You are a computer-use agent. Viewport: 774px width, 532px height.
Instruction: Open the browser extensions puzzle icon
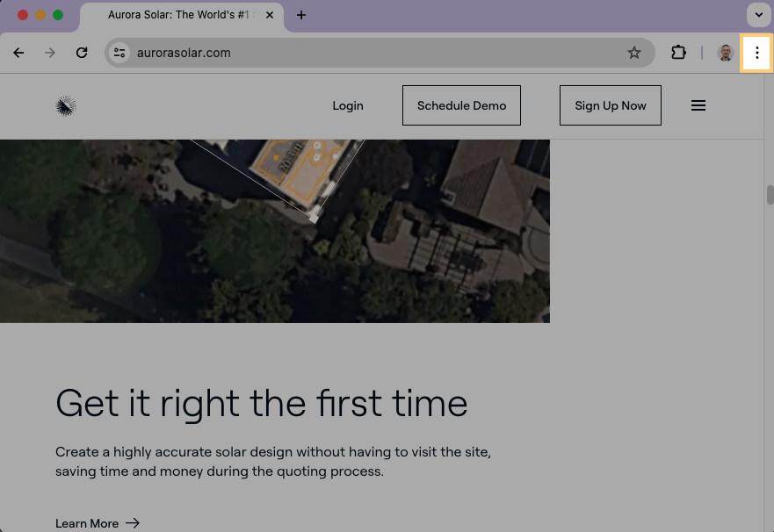coord(678,53)
